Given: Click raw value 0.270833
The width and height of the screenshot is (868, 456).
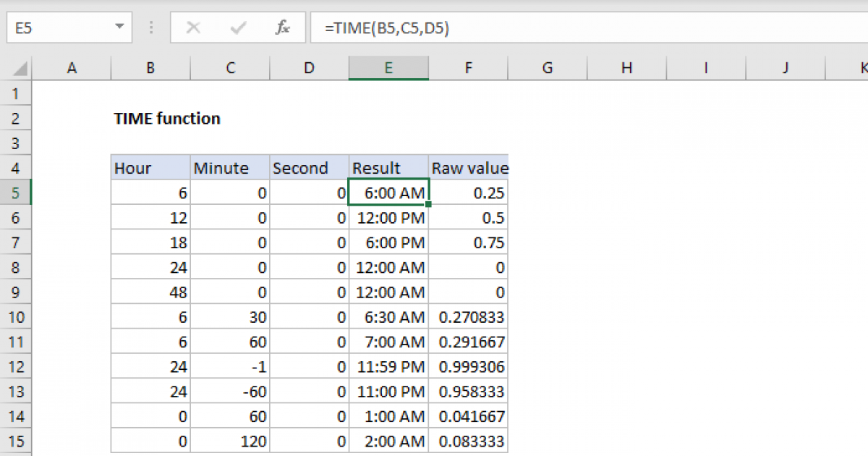Looking at the screenshot, I should pyautogui.click(x=468, y=317).
